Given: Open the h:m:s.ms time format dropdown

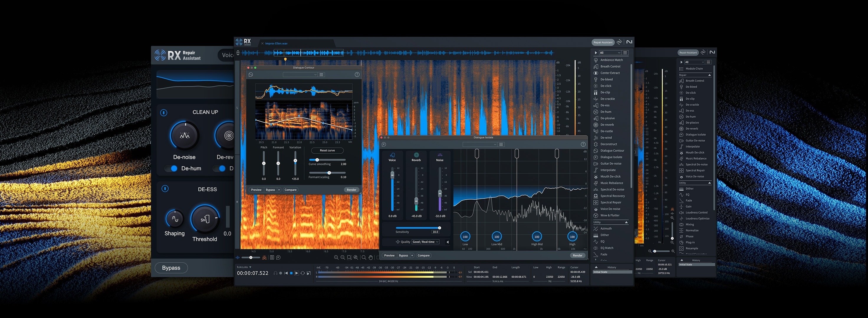Looking at the screenshot, I should [250, 267].
